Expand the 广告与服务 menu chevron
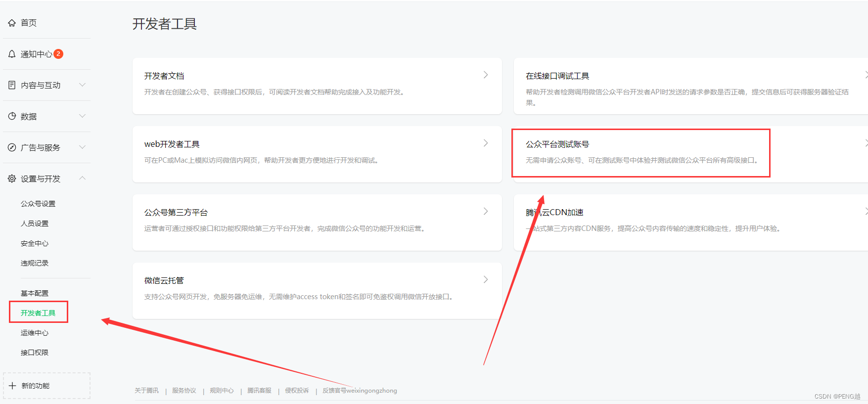This screenshot has width=868, height=404. [83, 147]
